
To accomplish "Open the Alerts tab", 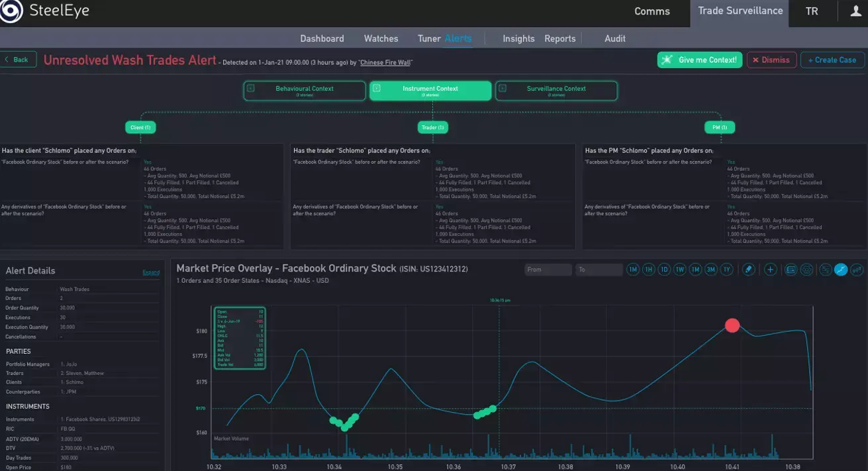I will [x=458, y=38].
